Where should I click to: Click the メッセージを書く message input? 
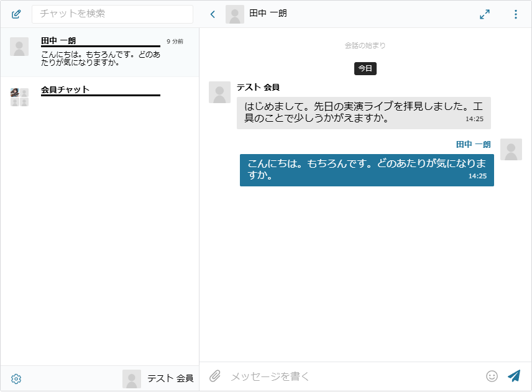(355, 376)
